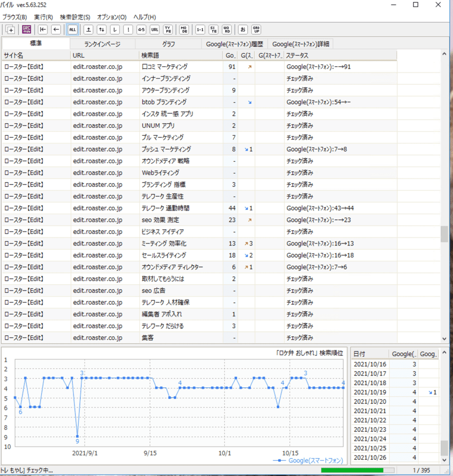Click the MODE toolbar icon
This screenshot has width=453, height=476.
pyautogui.click(x=184, y=29)
